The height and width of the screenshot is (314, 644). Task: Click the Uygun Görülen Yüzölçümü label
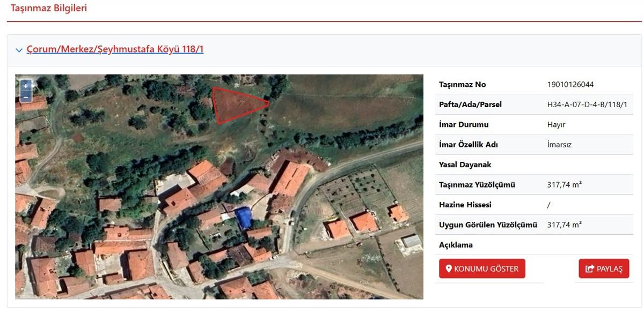488,225
